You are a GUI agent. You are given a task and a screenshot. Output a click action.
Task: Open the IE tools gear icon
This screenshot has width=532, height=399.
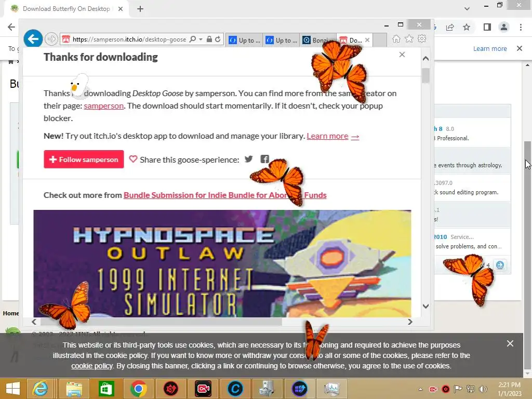(x=422, y=38)
